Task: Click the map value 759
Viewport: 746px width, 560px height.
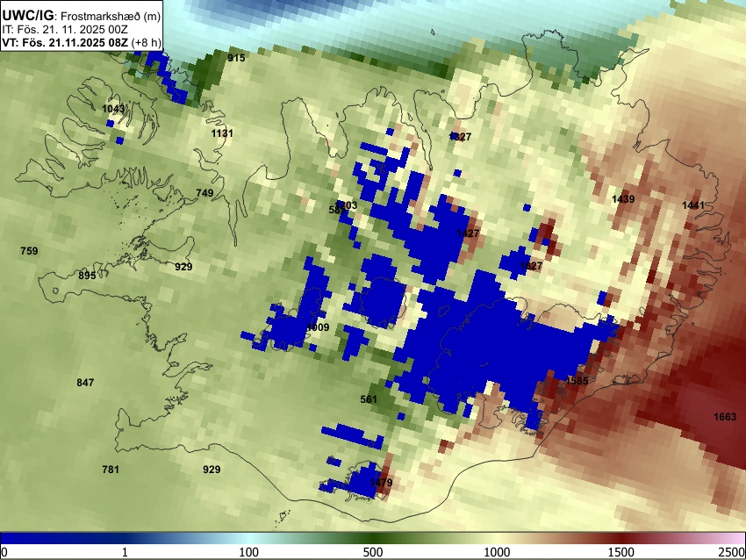Action: click(29, 251)
